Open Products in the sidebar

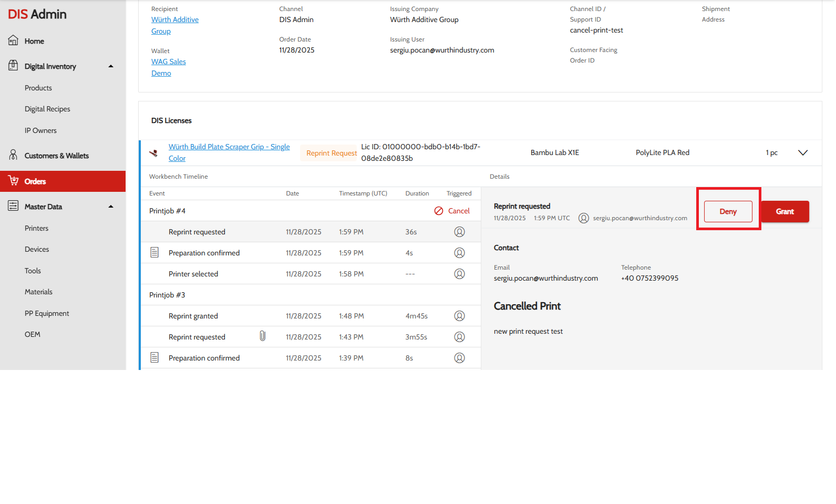coord(38,88)
